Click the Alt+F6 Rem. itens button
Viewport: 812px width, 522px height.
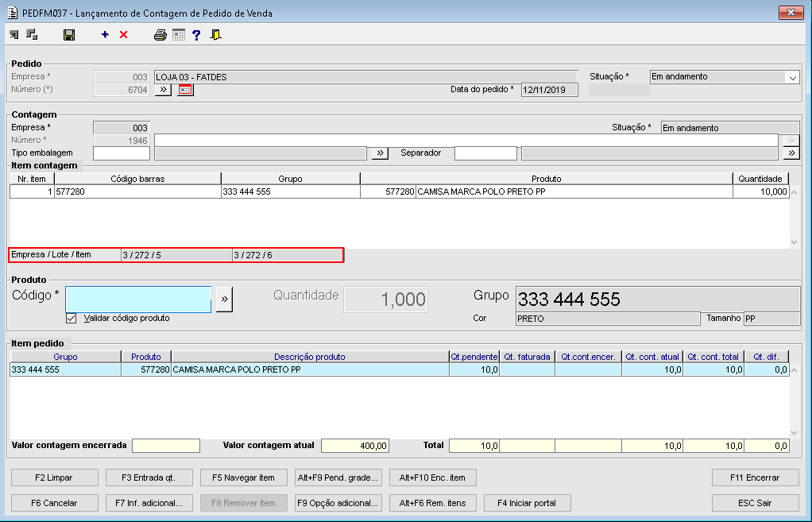[x=432, y=503]
